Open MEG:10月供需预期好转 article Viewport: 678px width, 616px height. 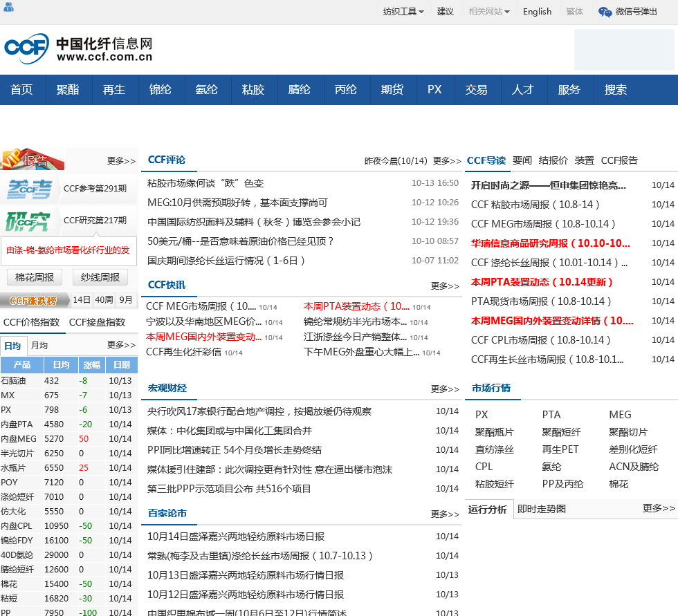pyautogui.click(x=237, y=203)
